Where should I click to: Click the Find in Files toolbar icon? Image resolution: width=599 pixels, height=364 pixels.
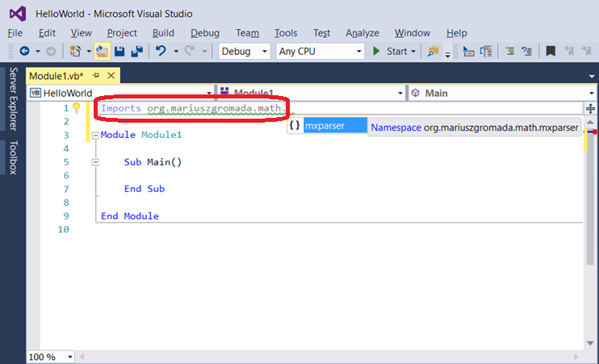[x=433, y=51]
